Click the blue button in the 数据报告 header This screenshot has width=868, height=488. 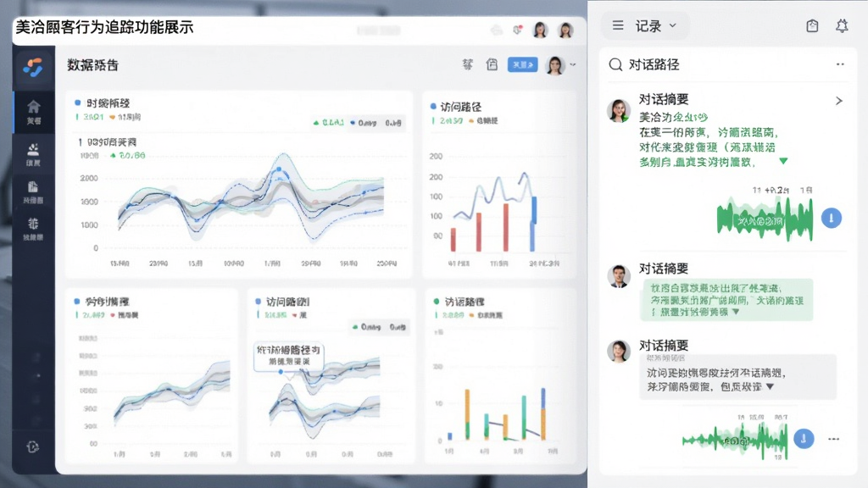[x=522, y=64]
